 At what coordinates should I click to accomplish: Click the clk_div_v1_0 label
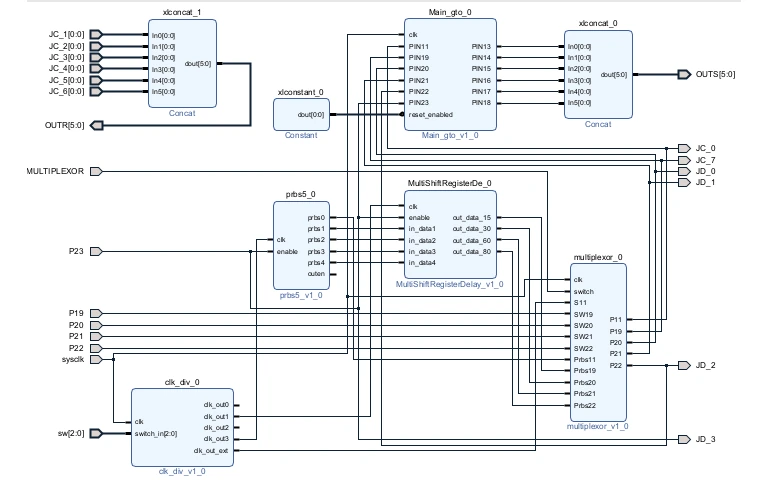pyautogui.click(x=182, y=471)
